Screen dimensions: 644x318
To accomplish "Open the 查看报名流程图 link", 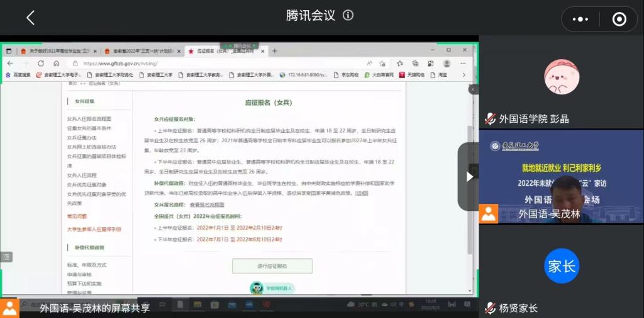I will click(207, 205).
